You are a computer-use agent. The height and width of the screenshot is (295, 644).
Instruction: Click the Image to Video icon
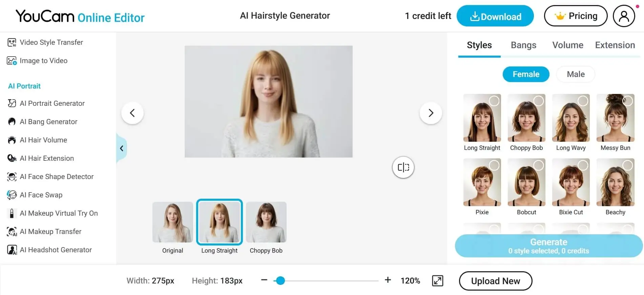pyautogui.click(x=12, y=61)
